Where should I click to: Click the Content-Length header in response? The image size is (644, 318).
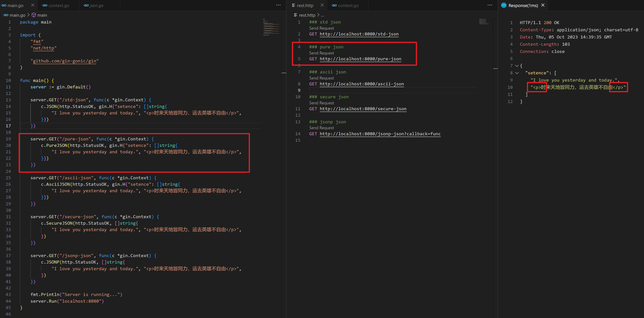pos(545,44)
